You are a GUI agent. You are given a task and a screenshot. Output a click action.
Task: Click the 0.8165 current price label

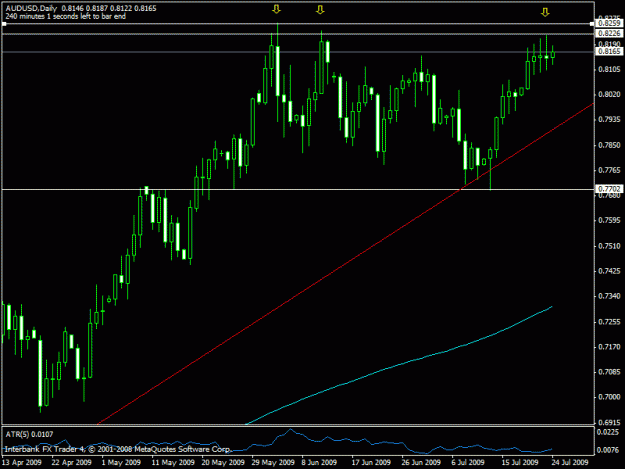(x=609, y=51)
